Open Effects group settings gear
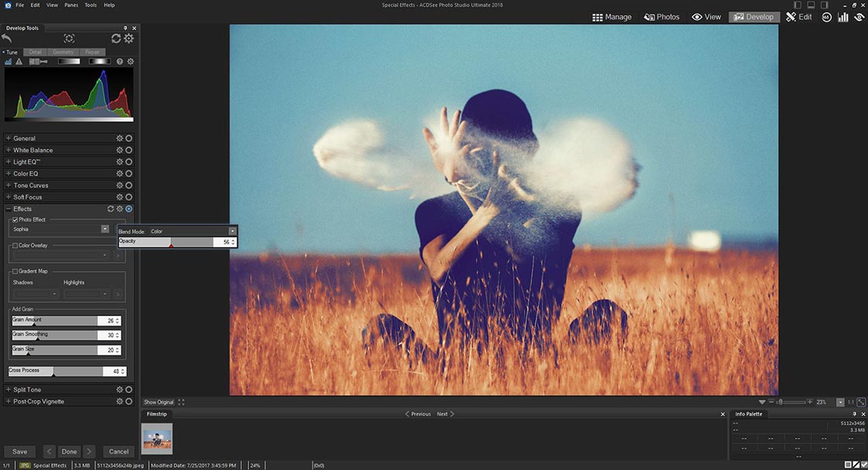The width and height of the screenshot is (868, 470). [x=120, y=209]
